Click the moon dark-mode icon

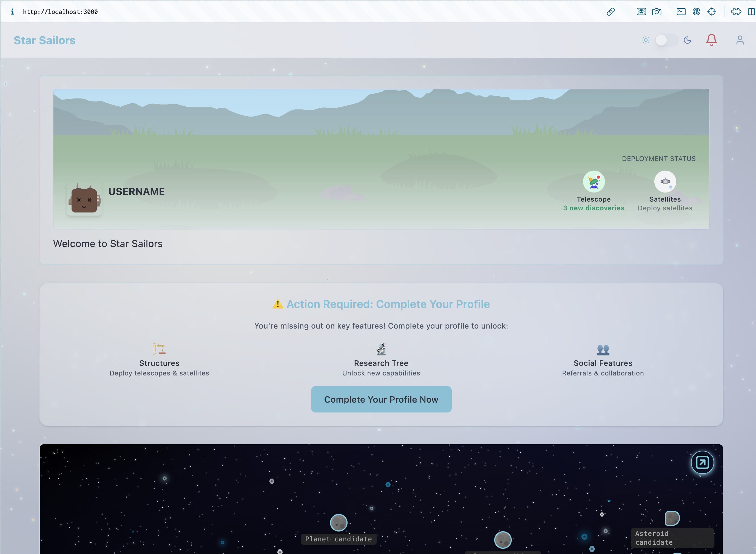coord(687,40)
